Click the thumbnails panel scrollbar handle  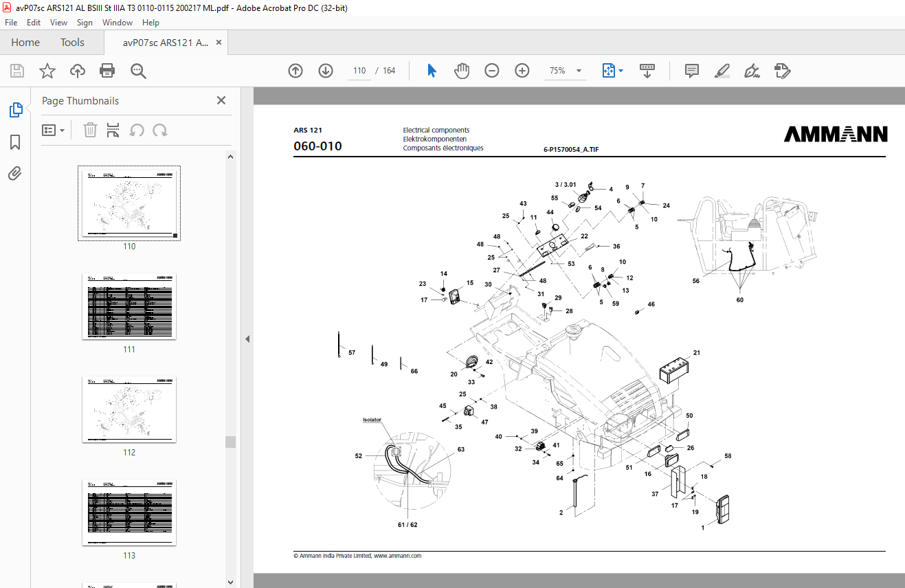click(x=232, y=442)
